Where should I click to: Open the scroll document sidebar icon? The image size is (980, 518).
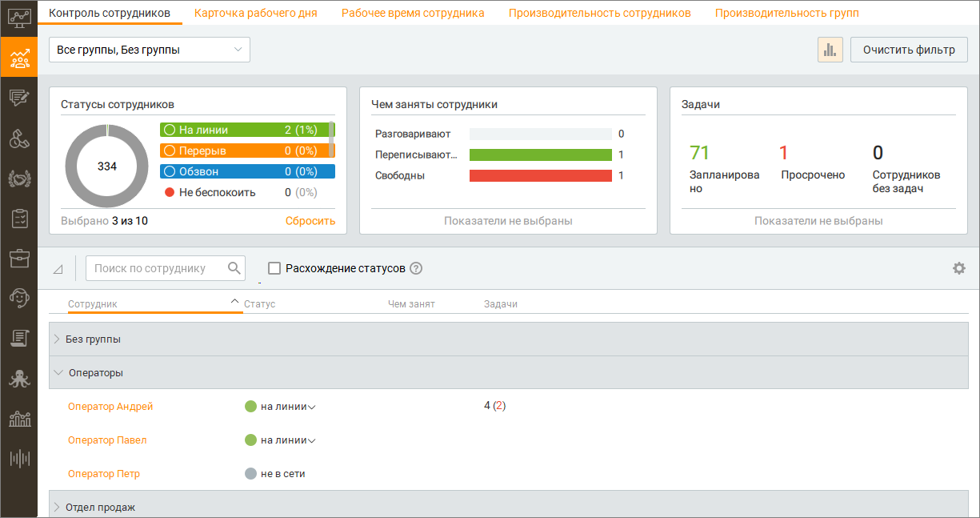tap(18, 339)
